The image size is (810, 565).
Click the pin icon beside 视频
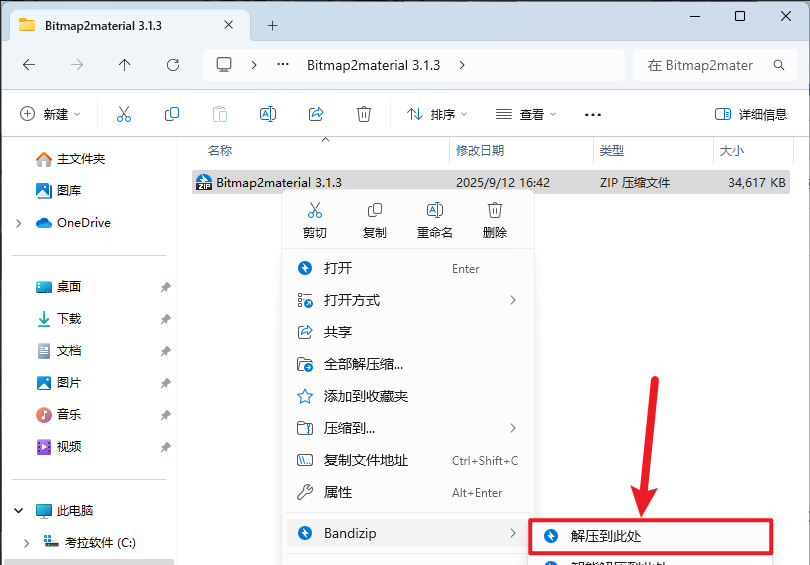[165, 447]
